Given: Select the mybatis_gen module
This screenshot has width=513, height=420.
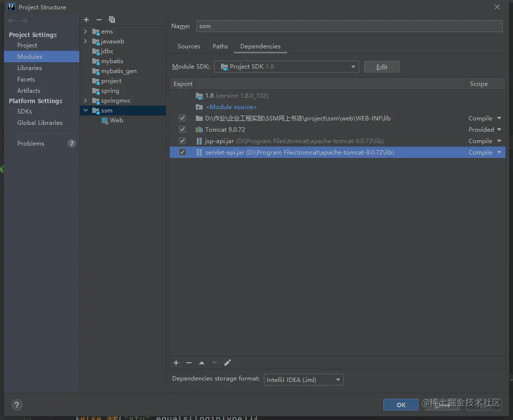Looking at the screenshot, I should pos(118,71).
